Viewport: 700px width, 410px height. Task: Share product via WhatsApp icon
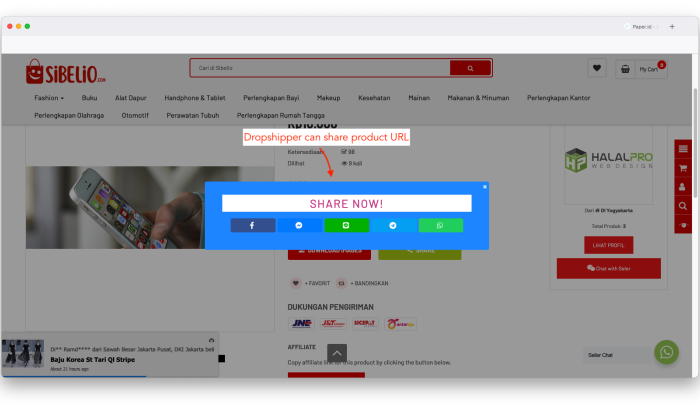[x=441, y=226]
